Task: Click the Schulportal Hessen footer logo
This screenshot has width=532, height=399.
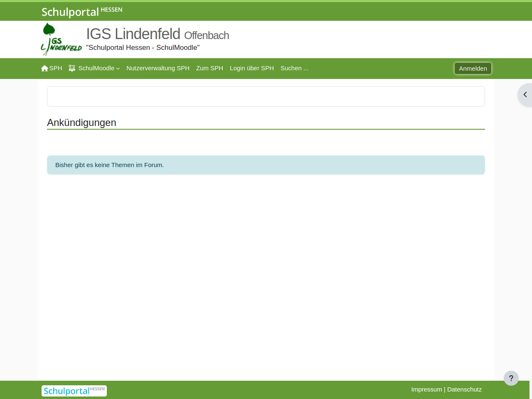Action: [74, 391]
